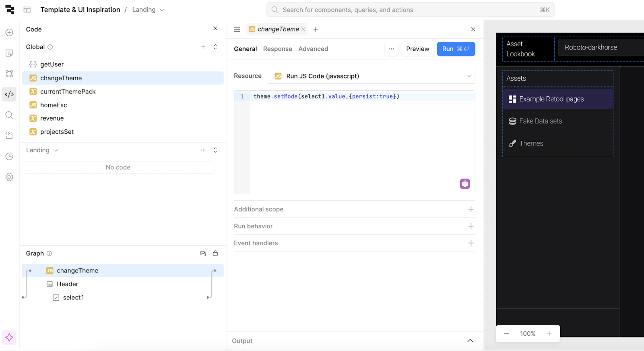This screenshot has width=644, height=351.
Task: Toggle the layout panel icon beside the logo
Action: pos(27,10)
